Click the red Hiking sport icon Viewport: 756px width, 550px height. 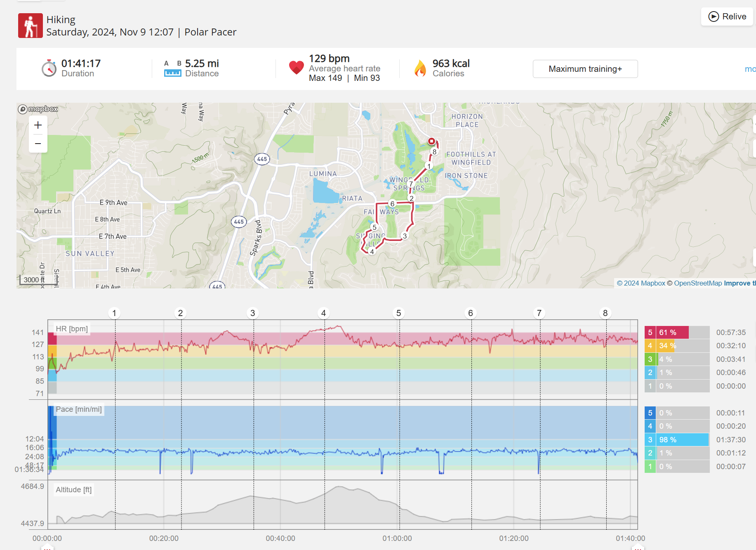click(x=30, y=26)
